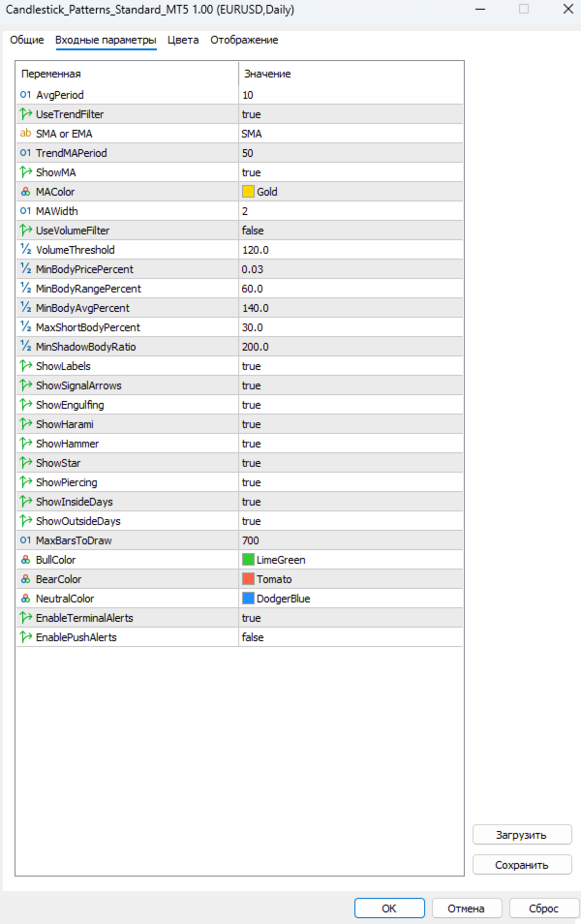Click the gold color swatch for MAColor

[248, 192]
